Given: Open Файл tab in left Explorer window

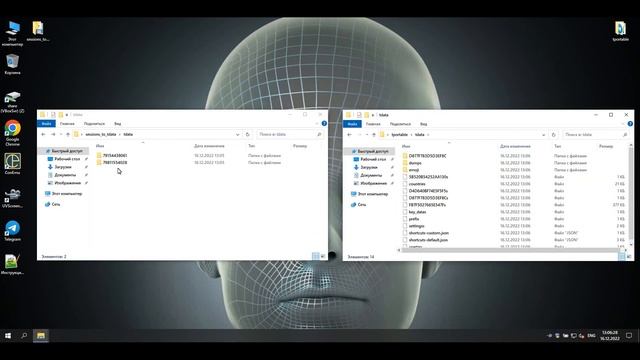Looking at the screenshot, I should (46, 123).
